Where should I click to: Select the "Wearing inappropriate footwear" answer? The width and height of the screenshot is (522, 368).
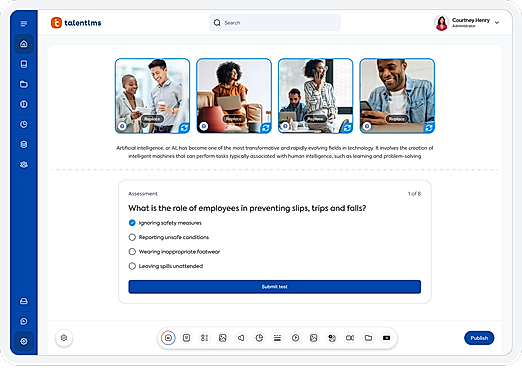[x=132, y=251]
